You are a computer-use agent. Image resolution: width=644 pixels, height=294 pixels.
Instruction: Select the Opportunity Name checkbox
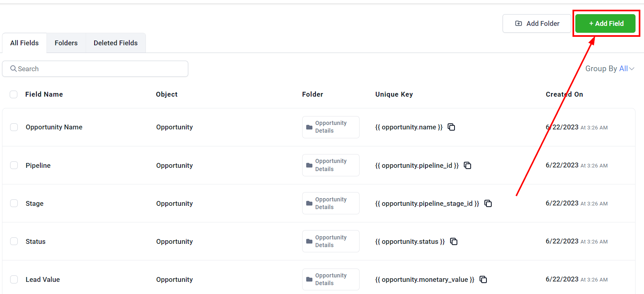coord(14,127)
